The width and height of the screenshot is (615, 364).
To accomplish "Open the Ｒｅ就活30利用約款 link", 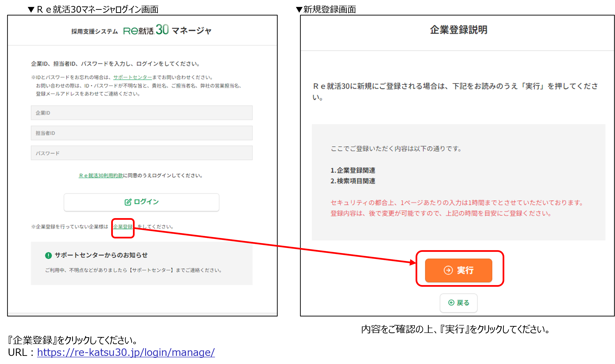I will click(100, 175).
